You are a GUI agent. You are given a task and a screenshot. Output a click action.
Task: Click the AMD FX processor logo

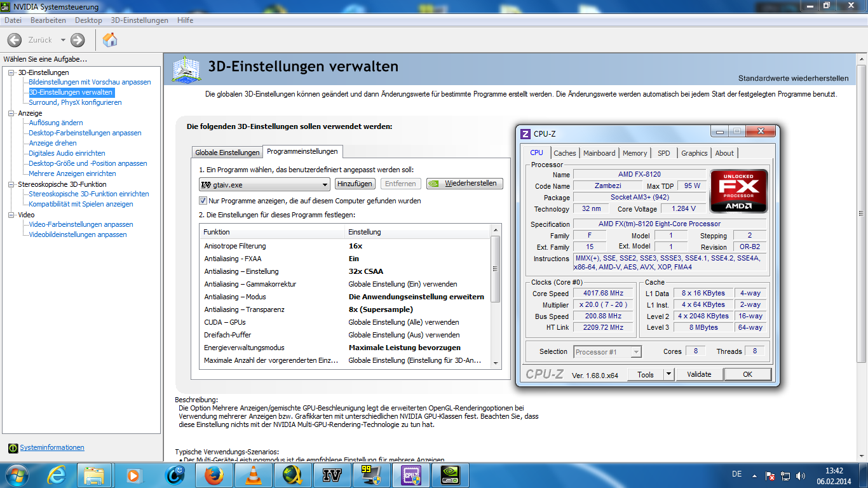pos(739,191)
